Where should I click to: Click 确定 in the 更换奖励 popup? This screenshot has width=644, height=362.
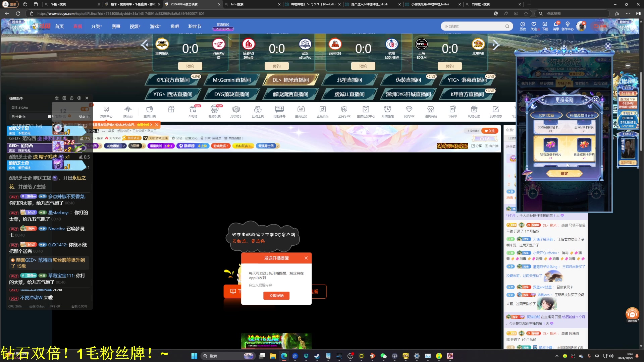point(565,174)
